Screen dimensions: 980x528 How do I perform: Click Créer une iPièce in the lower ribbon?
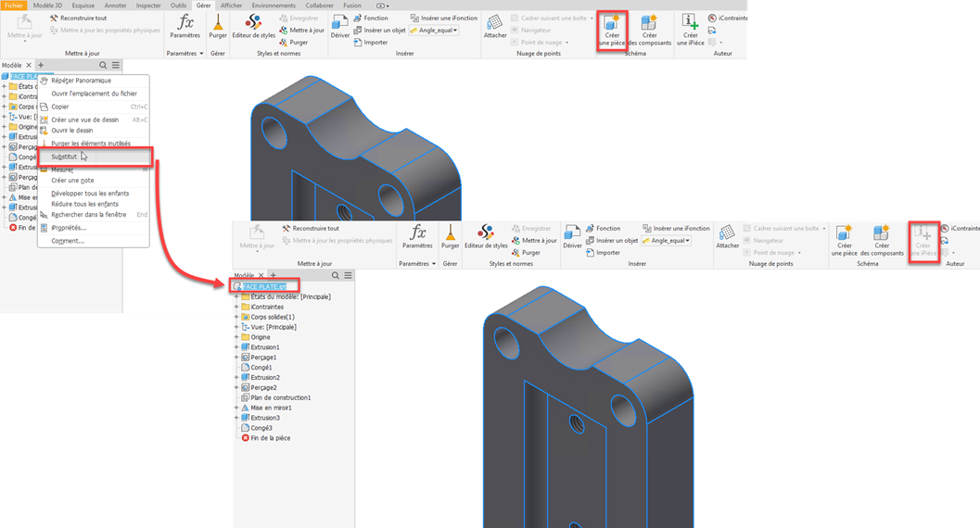tap(923, 240)
